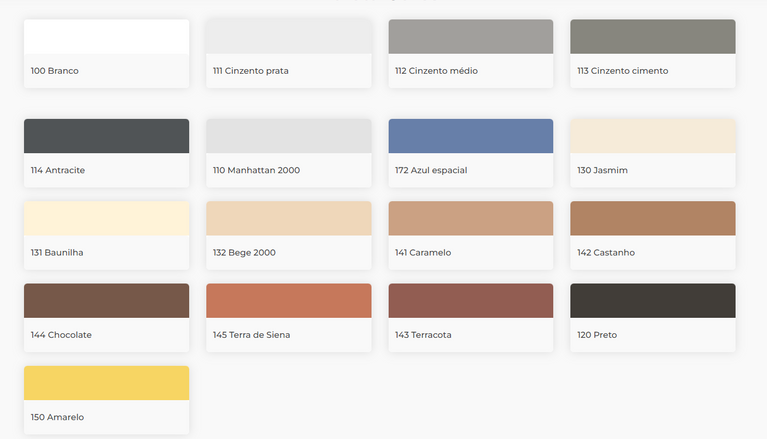767x439 pixels.
Task: Select the 131 Baunilha cream swatch
Action: point(106,218)
